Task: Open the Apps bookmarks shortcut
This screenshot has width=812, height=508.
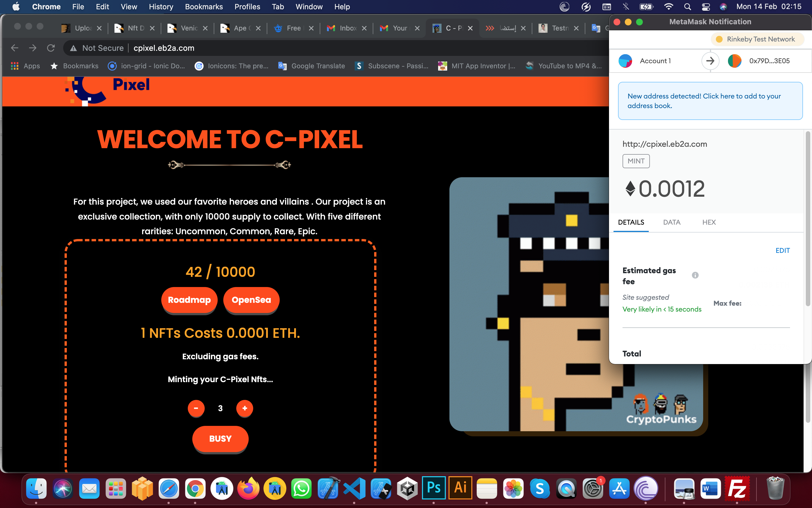Action: click(x=25, y=66)
